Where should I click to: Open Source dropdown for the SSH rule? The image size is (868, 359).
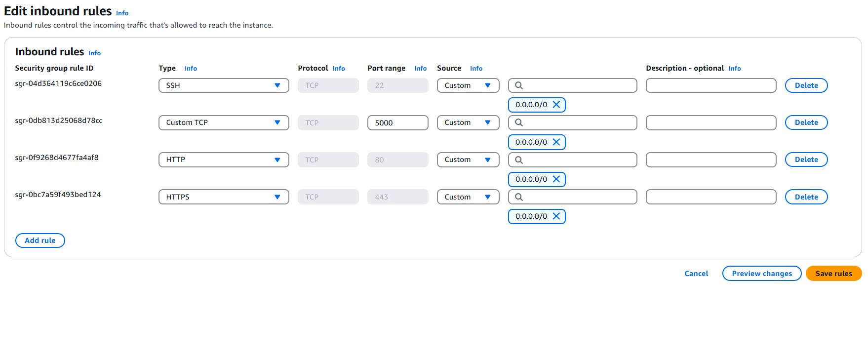[x=468, y=85]
